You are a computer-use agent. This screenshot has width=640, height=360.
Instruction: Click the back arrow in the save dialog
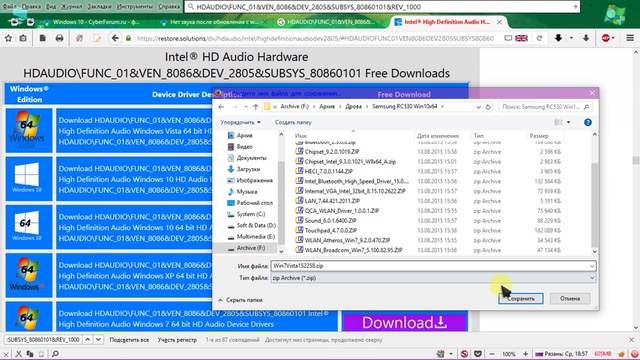point(221,107)
